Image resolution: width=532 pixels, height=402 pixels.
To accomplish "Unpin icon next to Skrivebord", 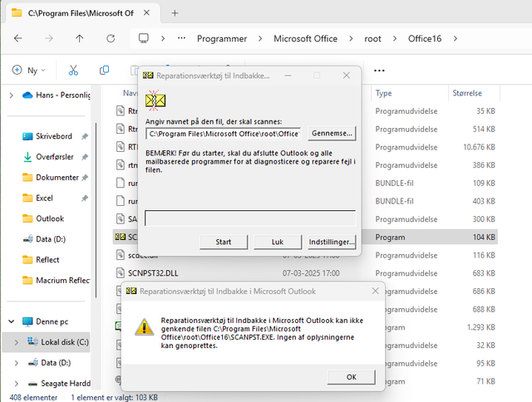I will [x=85, y=136].
